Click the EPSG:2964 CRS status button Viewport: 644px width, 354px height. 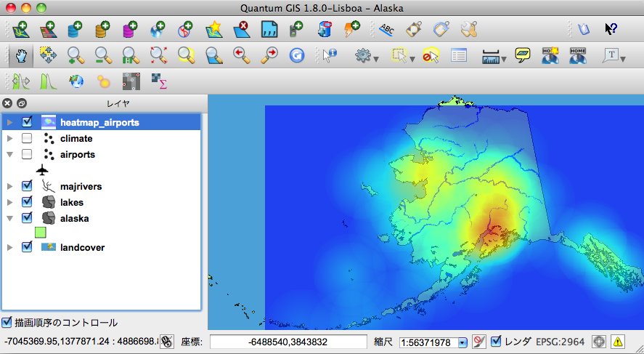[560, 341]
